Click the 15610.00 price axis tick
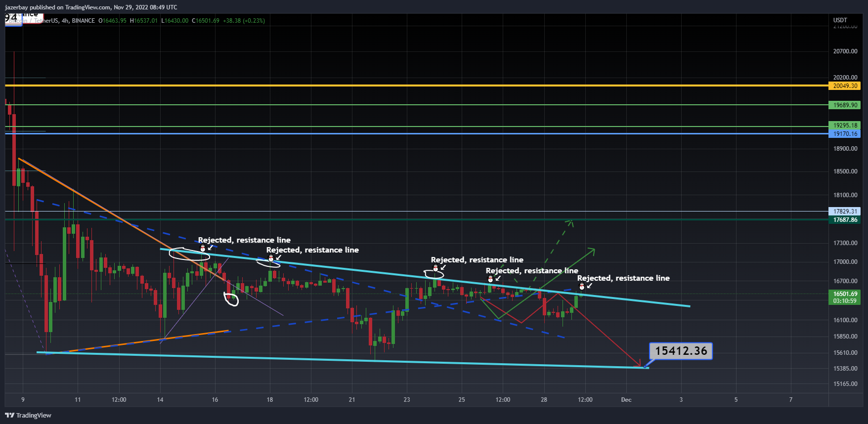Viewport: 868px width, 424px height. point(845,353)
